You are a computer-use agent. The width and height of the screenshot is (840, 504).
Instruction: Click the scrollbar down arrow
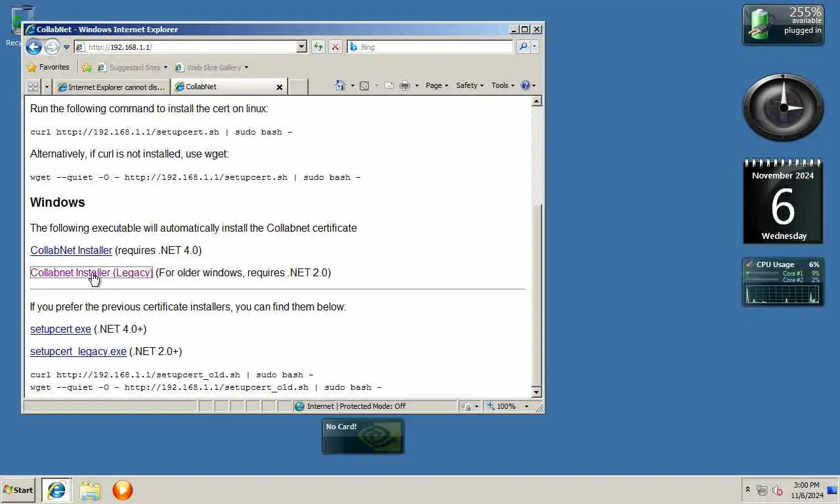click(536, 392)
